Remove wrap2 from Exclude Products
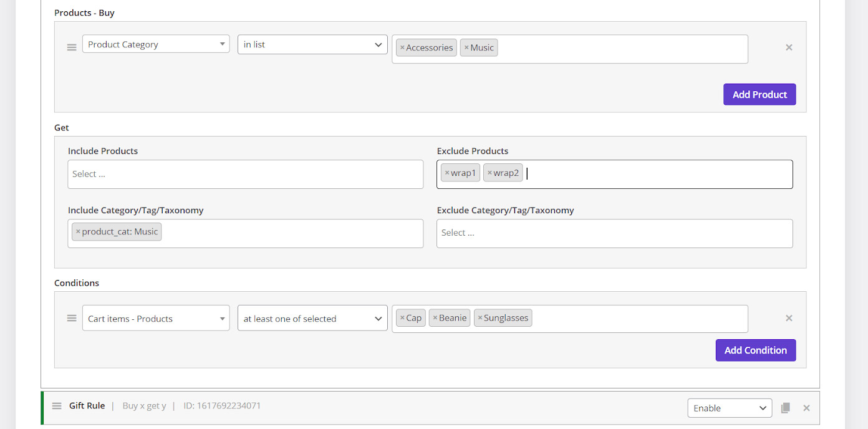The image size is (868, 429). [x=489, y=173]
